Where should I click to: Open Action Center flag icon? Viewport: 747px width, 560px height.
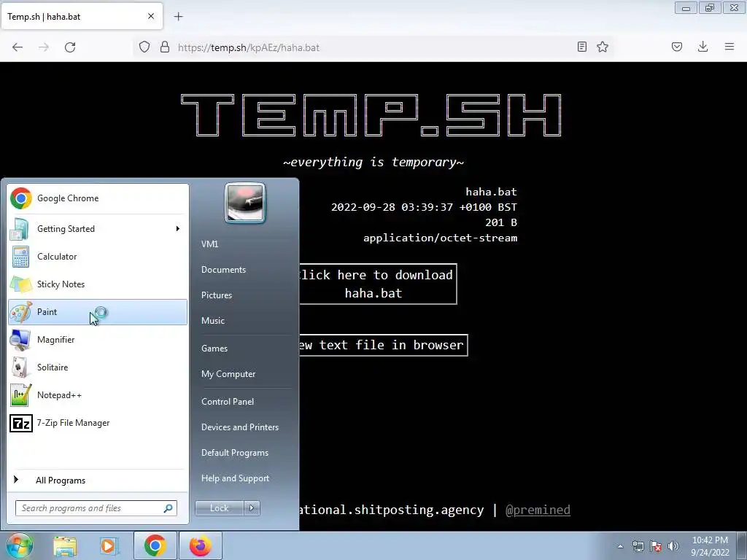click(x=656, y=546)
